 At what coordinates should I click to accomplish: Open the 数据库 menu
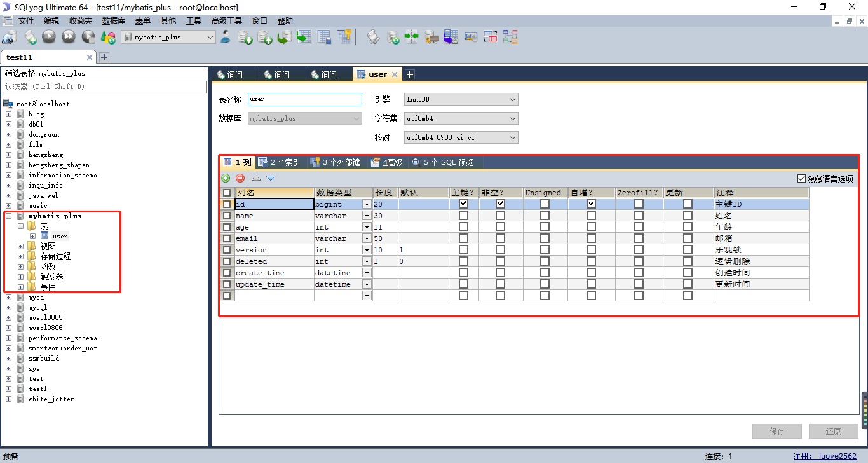114,21
